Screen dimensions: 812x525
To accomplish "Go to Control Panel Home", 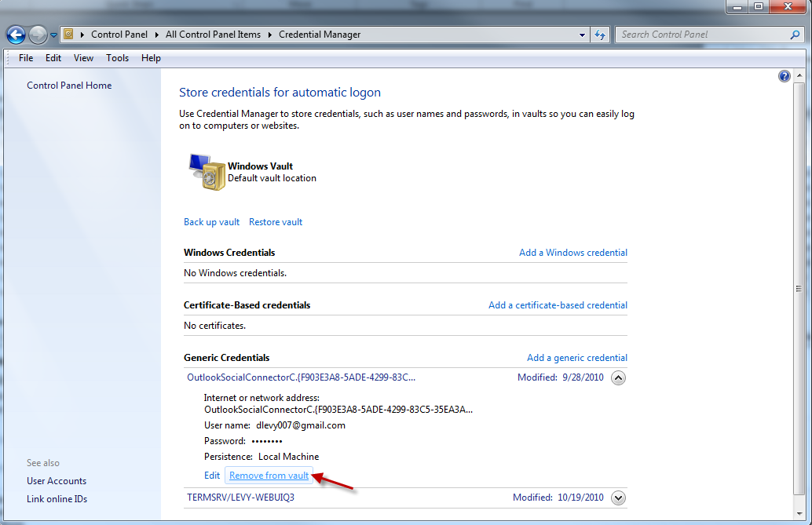I will (x=69, y=86).
